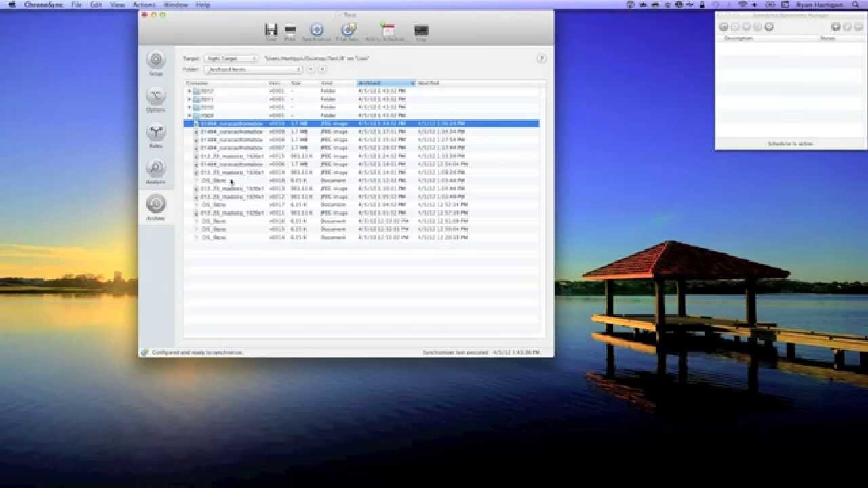Open the Window menu

[x=176, y=5]
